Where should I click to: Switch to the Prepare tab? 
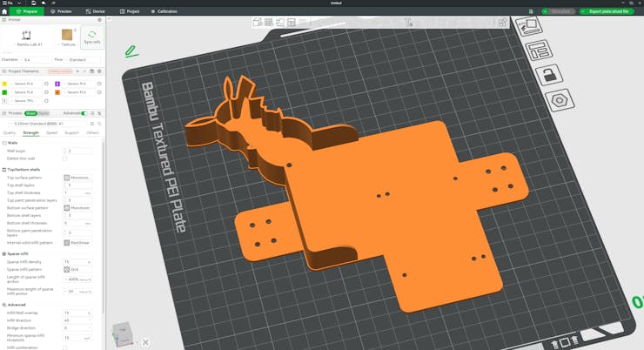coord(27,11)
